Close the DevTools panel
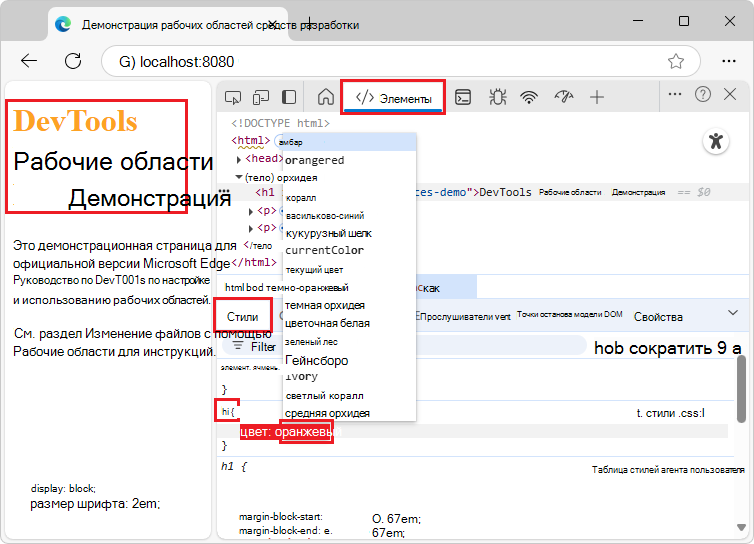Screen dimensions: 754x544 tap(730, 94)
